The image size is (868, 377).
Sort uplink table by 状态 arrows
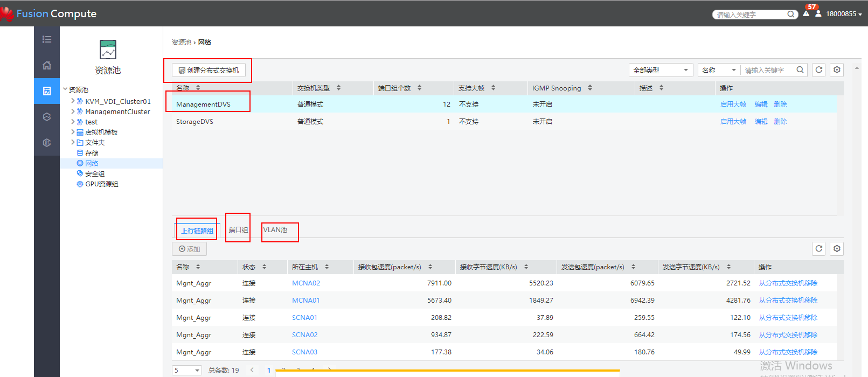point(264,267)
